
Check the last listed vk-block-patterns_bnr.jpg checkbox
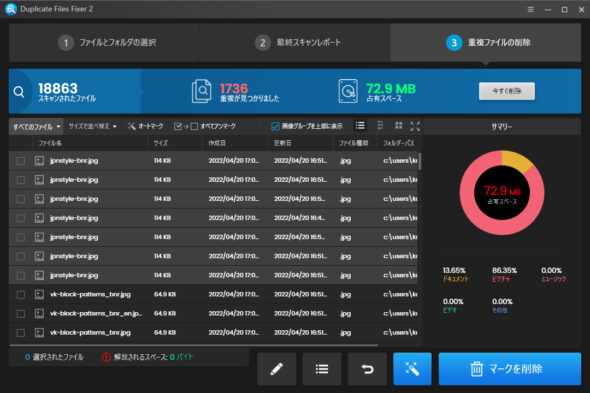point(21,333)
